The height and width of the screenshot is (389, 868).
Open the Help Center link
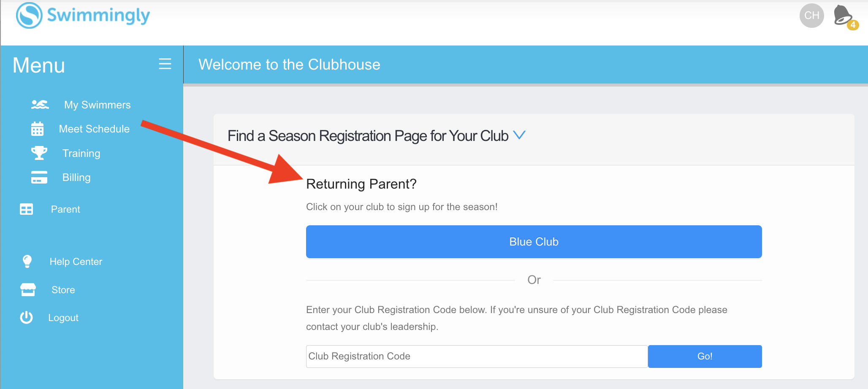(76, 262)
